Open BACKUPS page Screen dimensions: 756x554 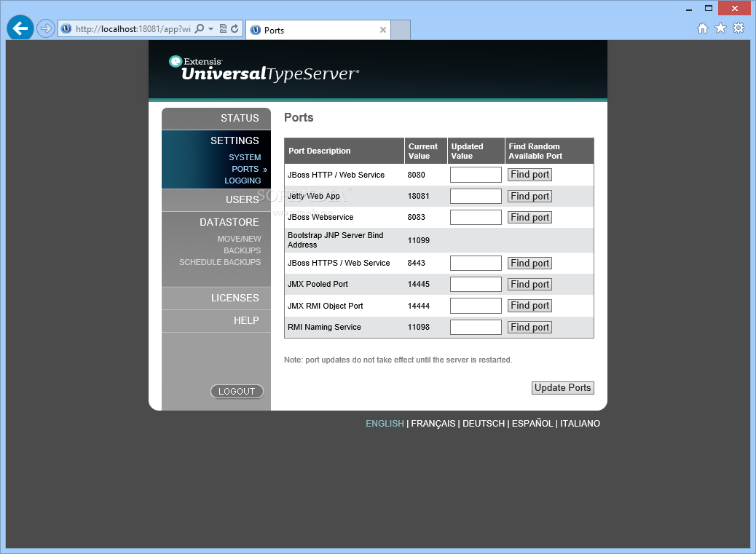[x=242, y=250]
